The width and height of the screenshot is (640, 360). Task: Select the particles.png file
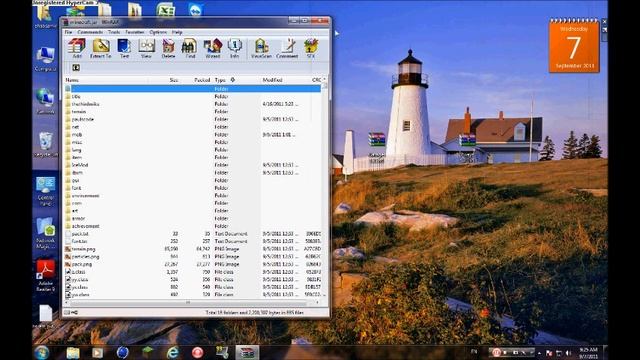[193, 256]
